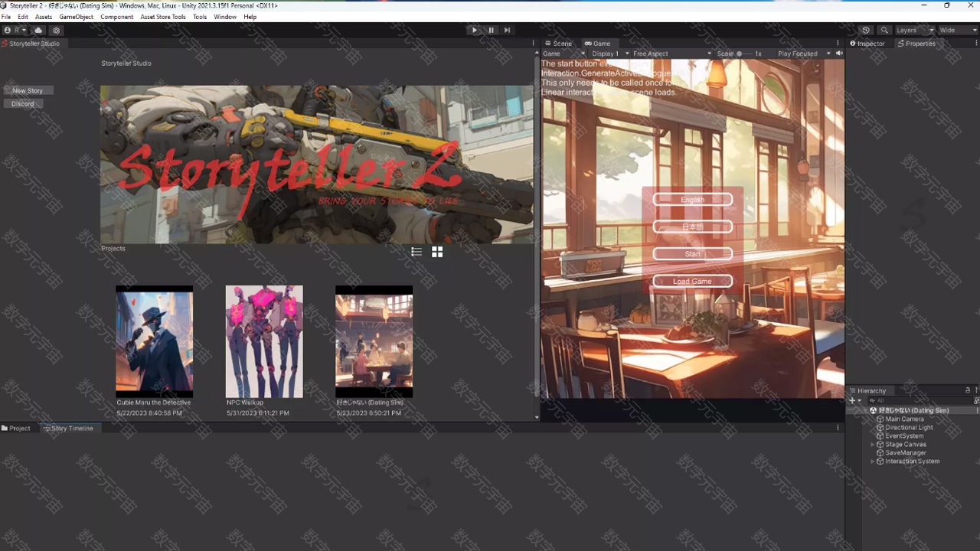Open the Dating Sim project thumbnail
The image size is (980, 551).
(374, 341)
